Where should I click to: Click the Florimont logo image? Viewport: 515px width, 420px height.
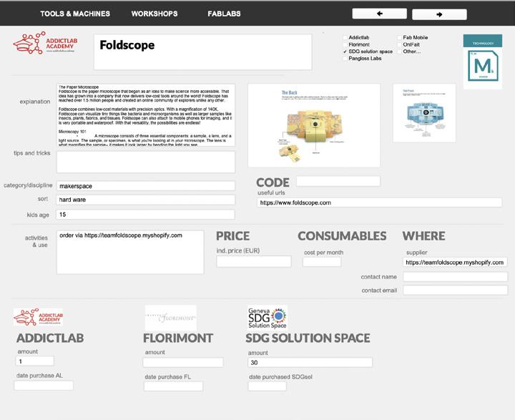point(171,318)
